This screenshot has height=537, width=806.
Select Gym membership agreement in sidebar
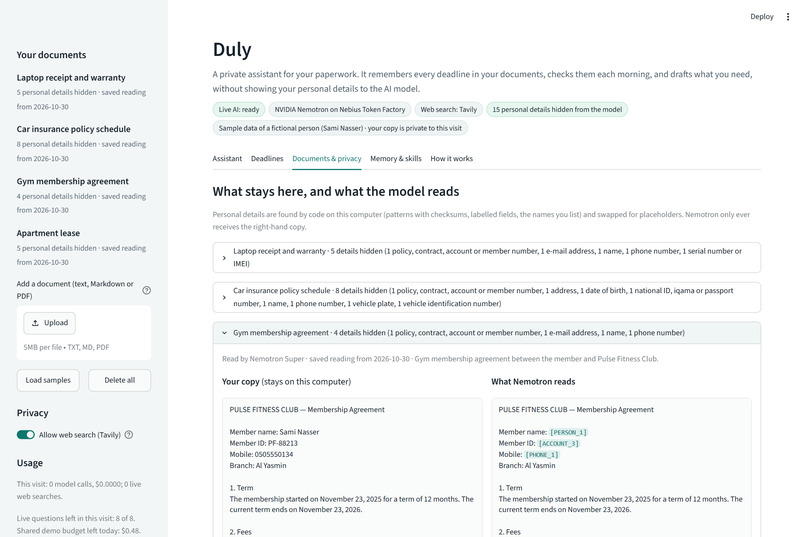tap(72, 181)
